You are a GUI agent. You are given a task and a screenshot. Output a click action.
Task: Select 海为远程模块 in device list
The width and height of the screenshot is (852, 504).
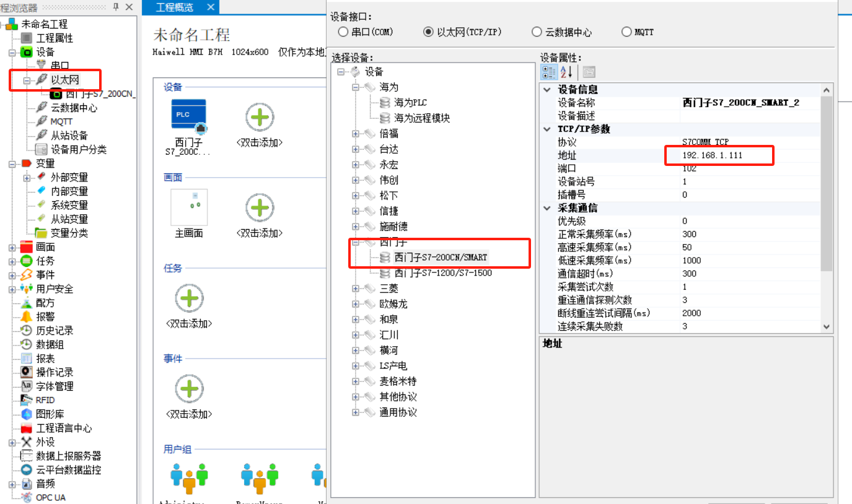(x=422, y=118)
